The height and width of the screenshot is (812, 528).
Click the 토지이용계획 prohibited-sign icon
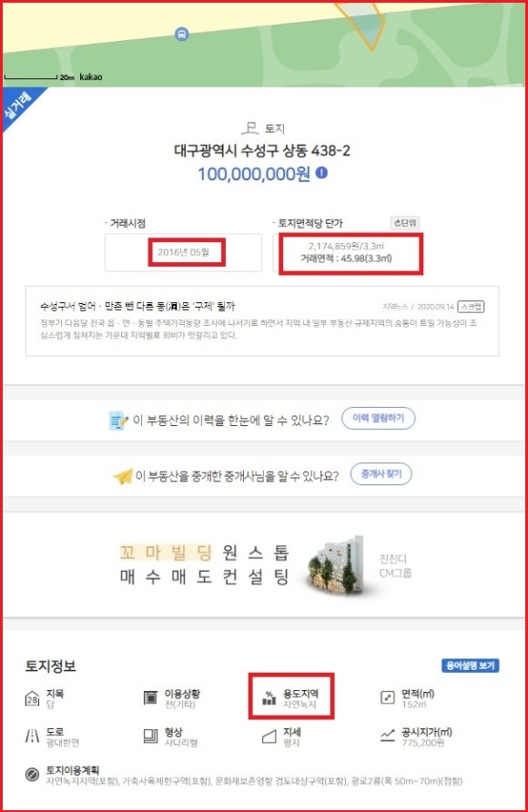tap(32, 774)
